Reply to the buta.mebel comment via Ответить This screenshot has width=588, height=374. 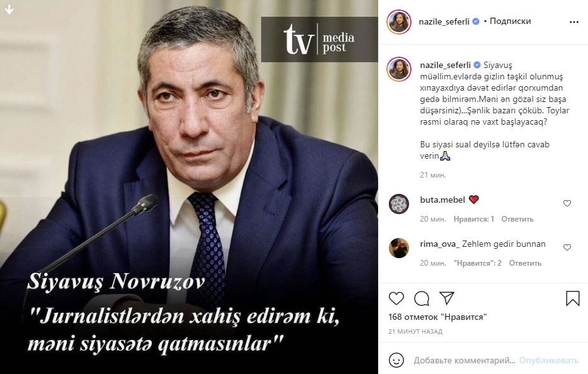coord(517,219)
